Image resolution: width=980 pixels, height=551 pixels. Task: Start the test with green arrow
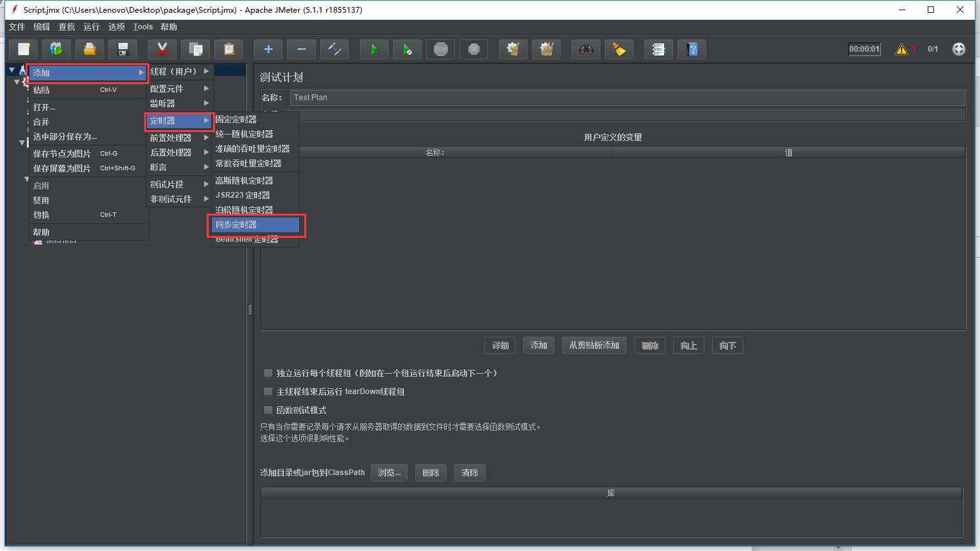tap(375, 49)
